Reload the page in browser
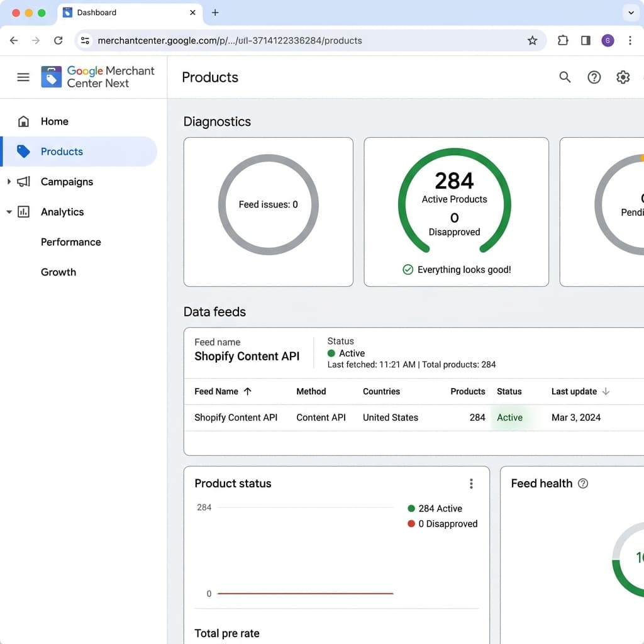Image resolution: width=644 pixels, height=644 pixels. click(58, 40)
